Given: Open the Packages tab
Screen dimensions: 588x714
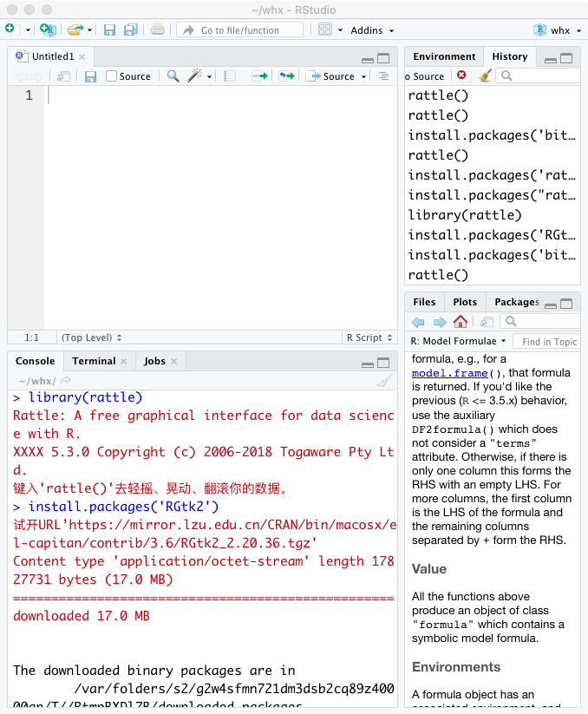Looking at the screenshot, I should [x=517, y=302].
